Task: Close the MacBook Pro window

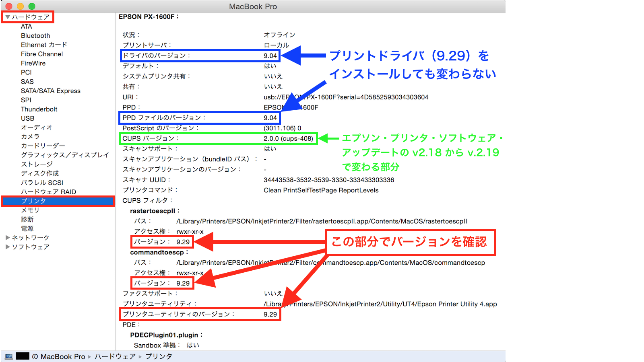Action: (9, 6)
